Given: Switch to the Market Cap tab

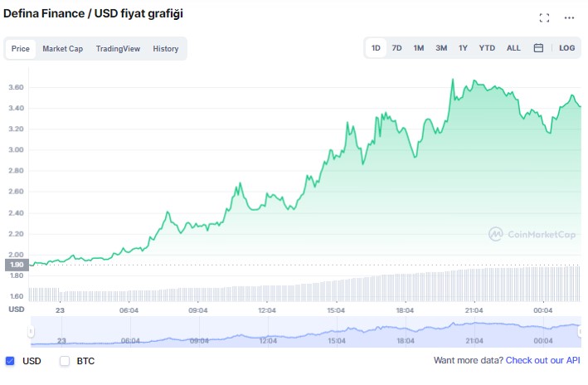Looking at the screenshot, I should [63, 49].
